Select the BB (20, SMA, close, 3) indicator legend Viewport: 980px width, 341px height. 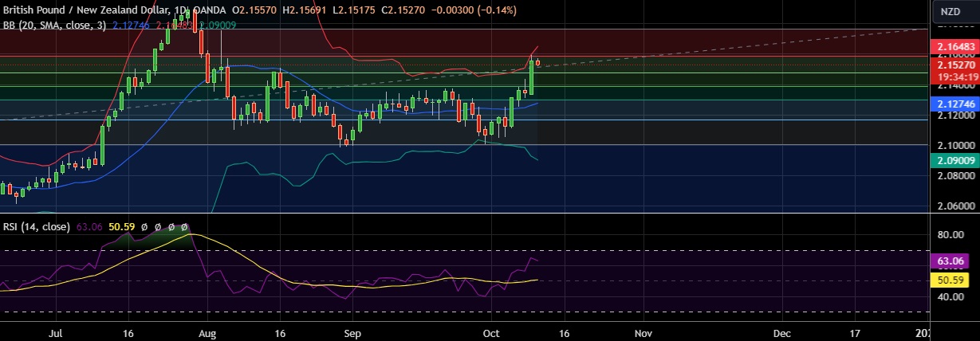pyautogui.click(x=53, y=25)
